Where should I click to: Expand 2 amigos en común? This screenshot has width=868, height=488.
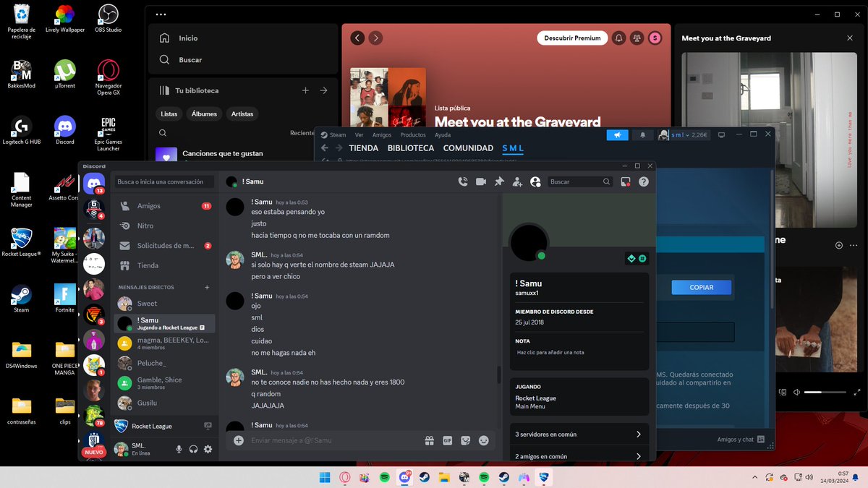pyautogui.click(x=579, y=456)
